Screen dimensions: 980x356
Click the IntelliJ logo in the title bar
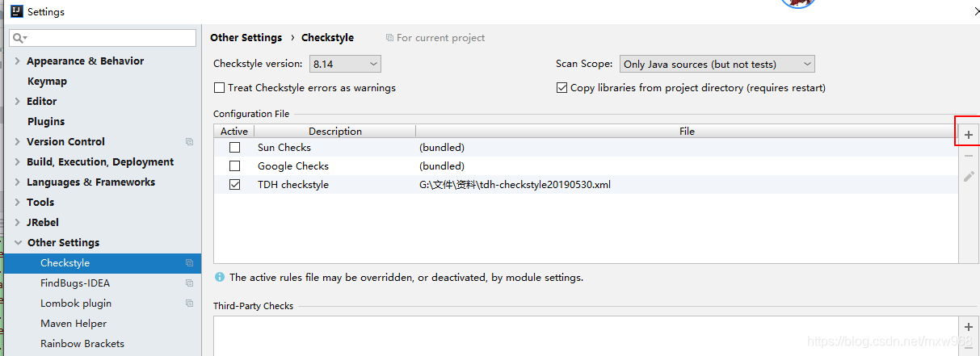[16, 11]
